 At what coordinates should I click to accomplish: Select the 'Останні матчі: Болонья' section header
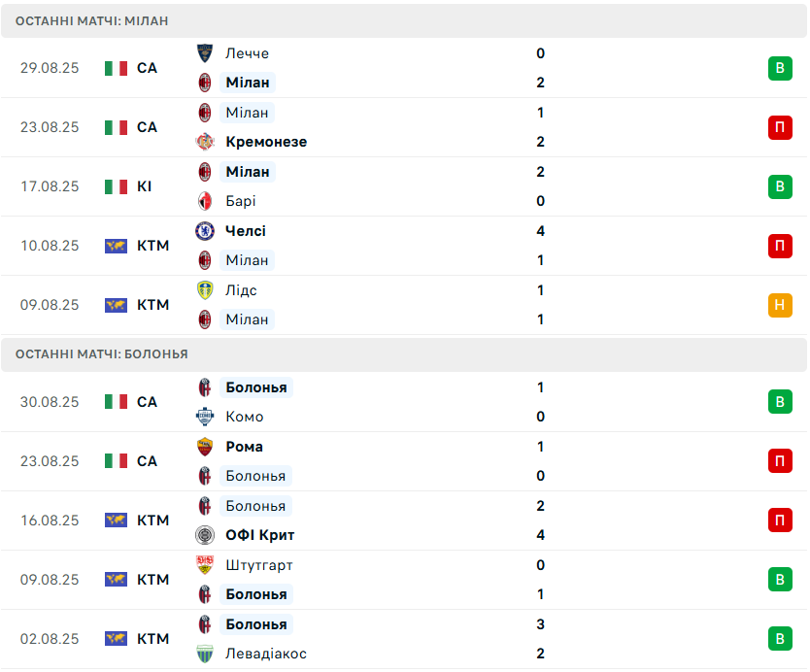tap(101, 354)
